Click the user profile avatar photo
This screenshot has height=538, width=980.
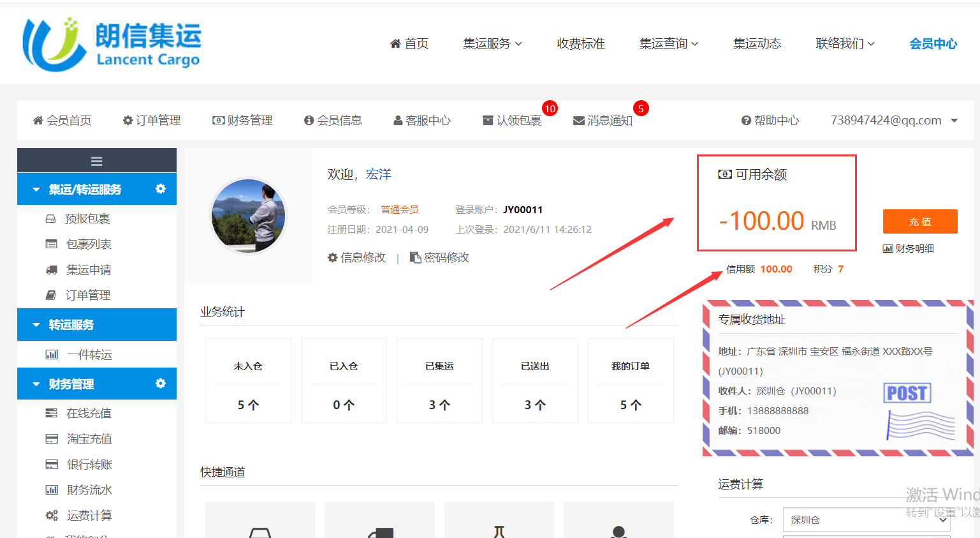pyautogui.click(x=248, y=216)
